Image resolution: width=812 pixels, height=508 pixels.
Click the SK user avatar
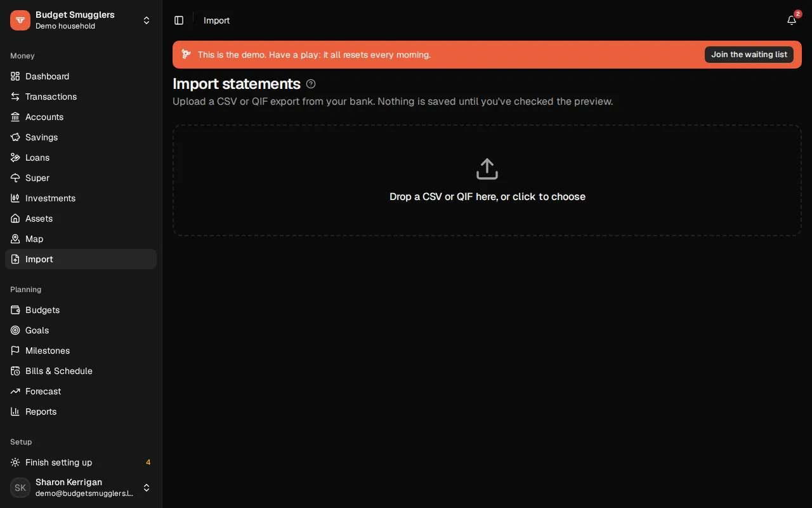tap(20, 488)
